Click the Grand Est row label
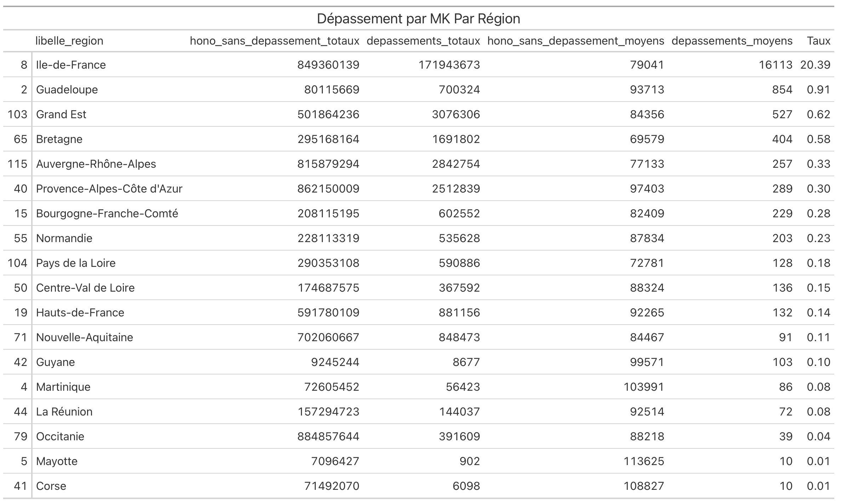The height and width of the screenshot is (504, 841). click(x=61, y=114)
